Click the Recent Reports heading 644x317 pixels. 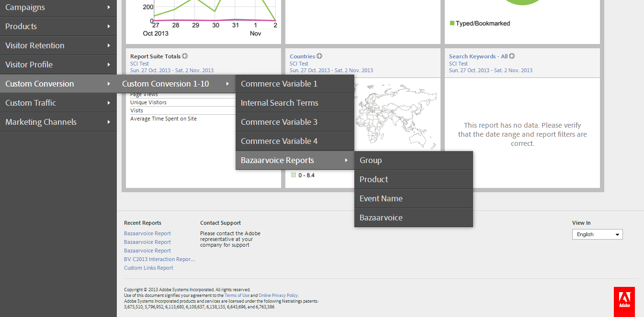pos(143,223)
